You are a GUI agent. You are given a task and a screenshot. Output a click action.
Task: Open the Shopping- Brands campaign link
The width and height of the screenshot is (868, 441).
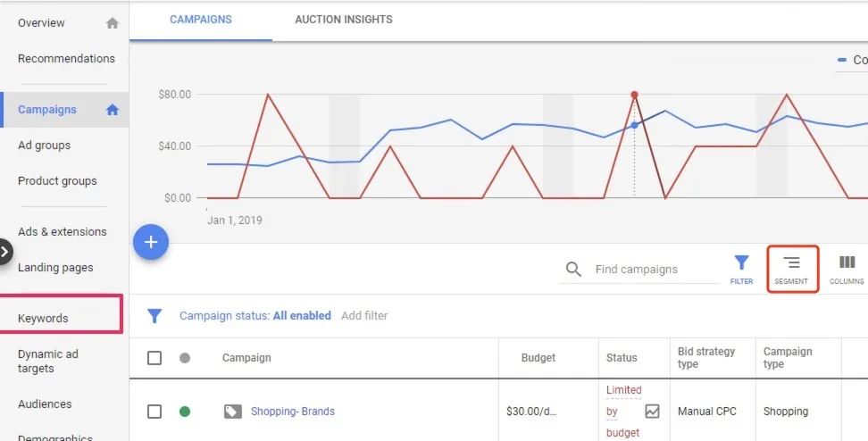click(x=293, y=412)
